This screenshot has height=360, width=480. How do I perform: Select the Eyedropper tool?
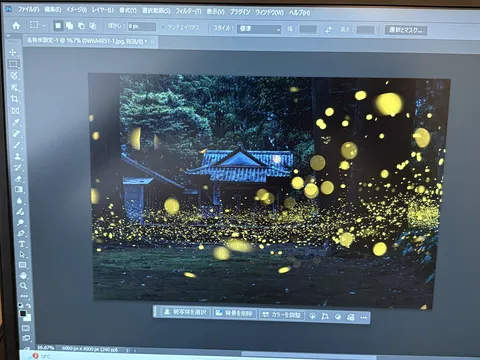click(x=16, y=122)
